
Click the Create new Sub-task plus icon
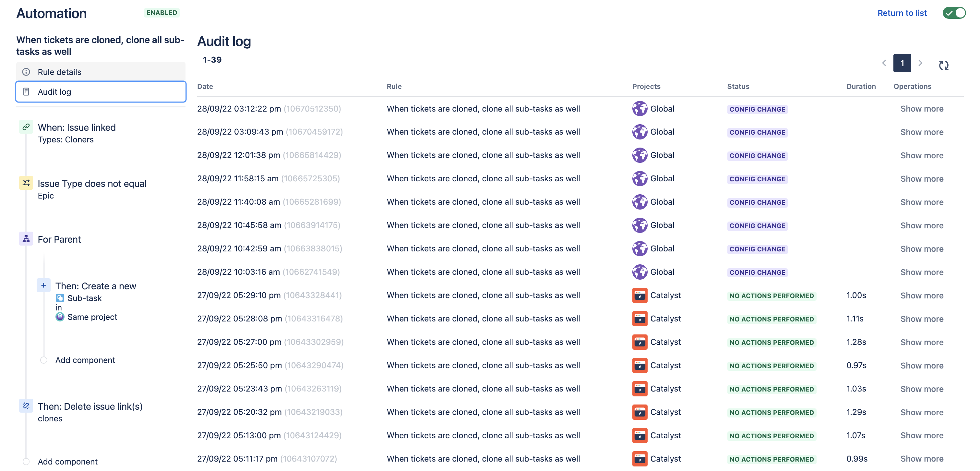(43, 285)
